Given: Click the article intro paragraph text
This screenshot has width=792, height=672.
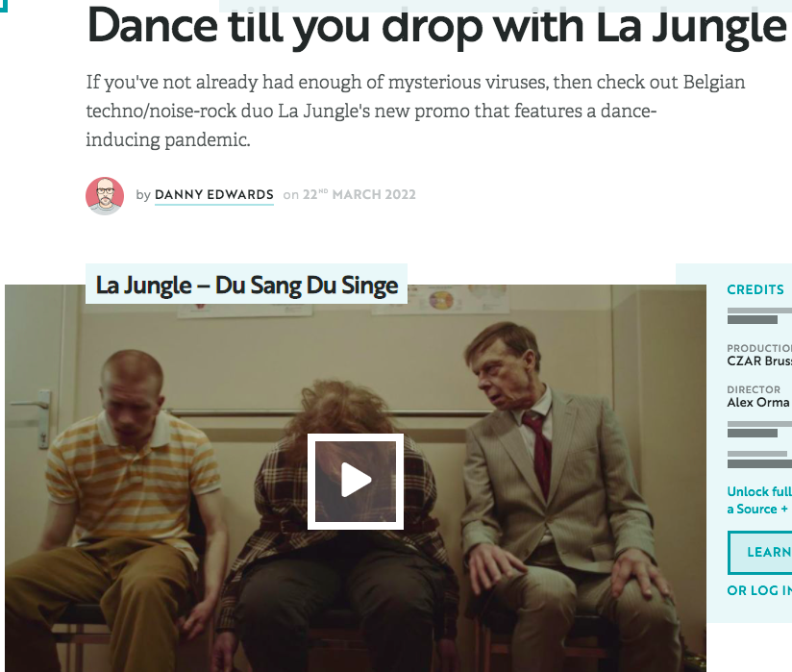Looking at the screenshot, I should click(x=415, y=111).
